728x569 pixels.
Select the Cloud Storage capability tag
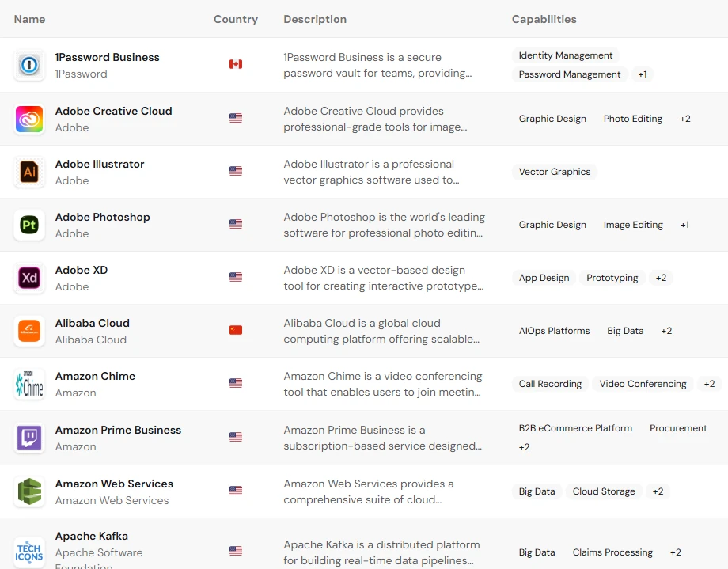[604, 491]
